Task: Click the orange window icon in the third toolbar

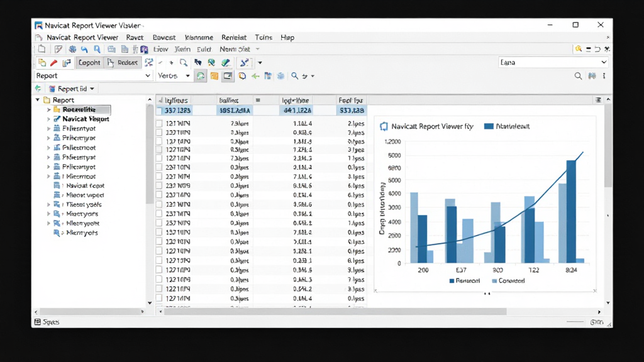Action: click(214, 76)
